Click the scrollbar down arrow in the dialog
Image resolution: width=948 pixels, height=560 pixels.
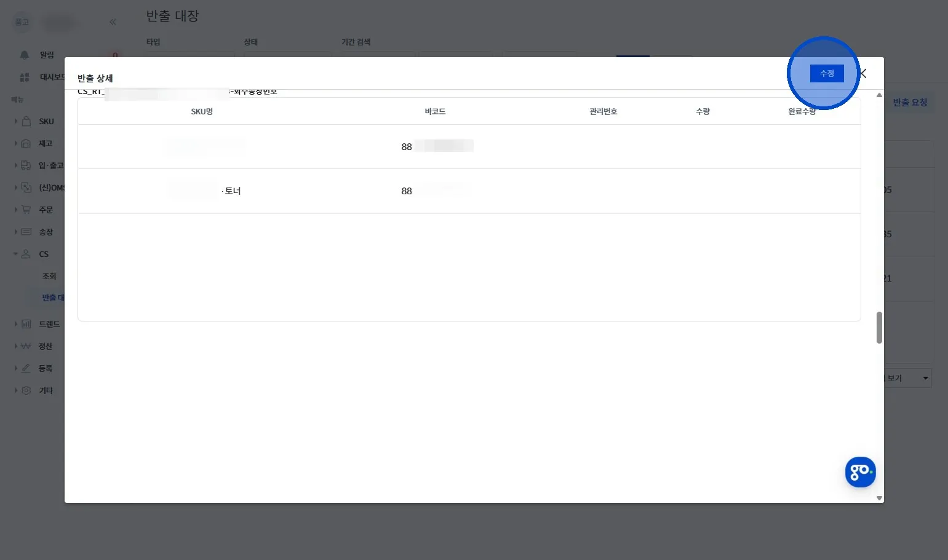tap(879, 498)
